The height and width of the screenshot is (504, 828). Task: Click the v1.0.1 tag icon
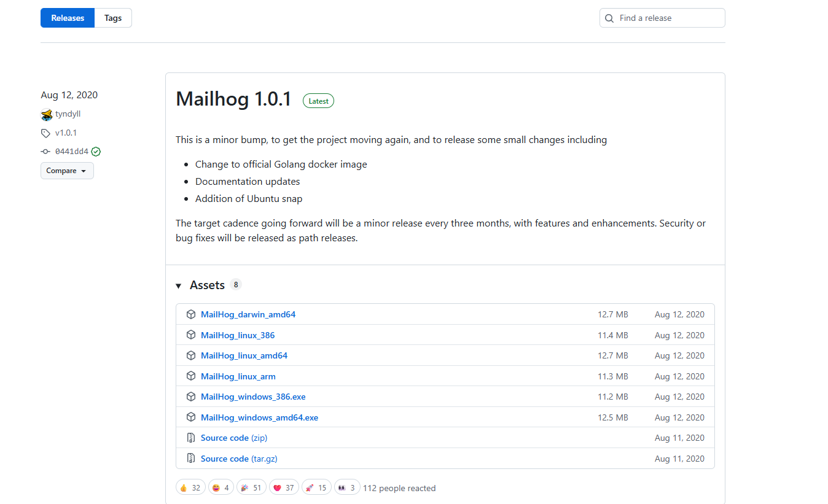tap(46, 133)
